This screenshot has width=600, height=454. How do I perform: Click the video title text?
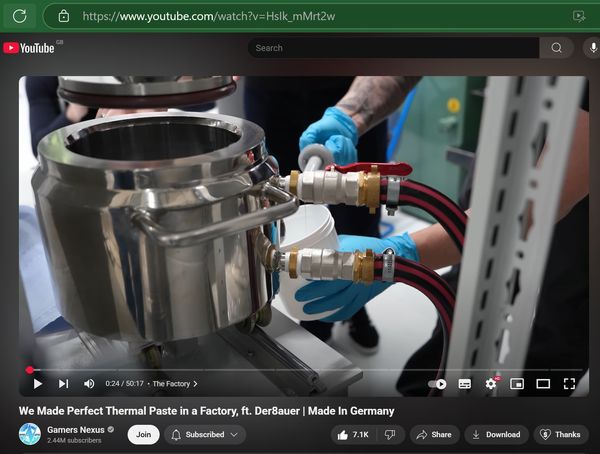coord(207,411)
